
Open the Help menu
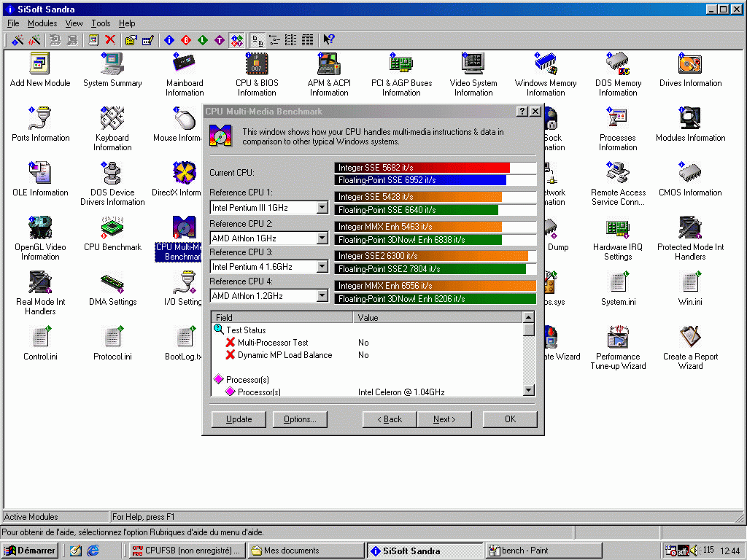click(127, 23)
